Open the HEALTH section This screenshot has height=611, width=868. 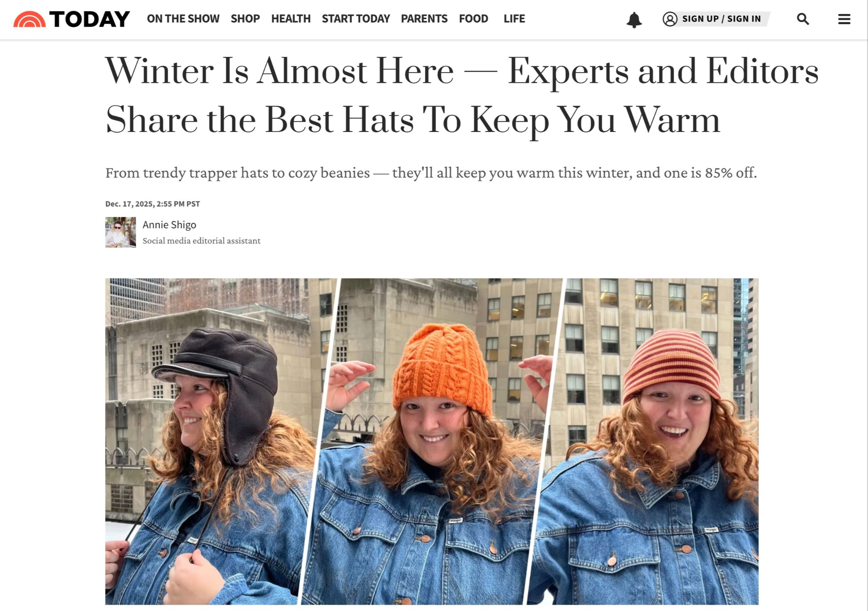pyautogui.click(x=291, y=19)
